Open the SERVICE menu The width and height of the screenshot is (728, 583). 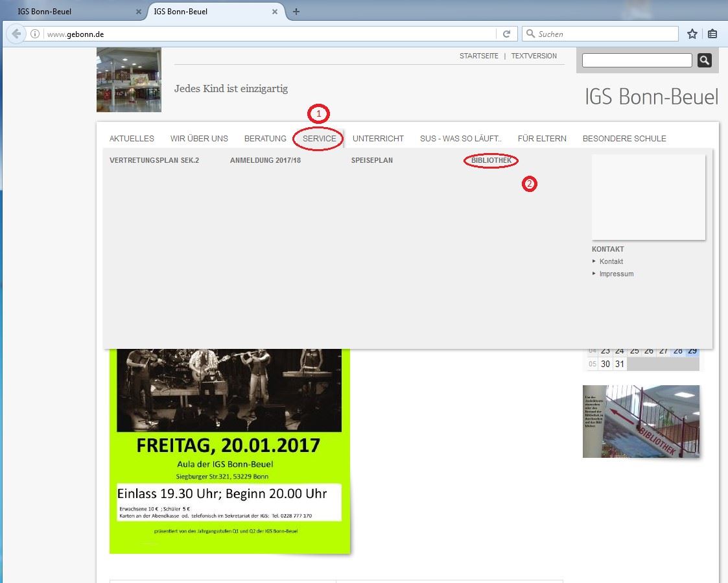point(319,138)
